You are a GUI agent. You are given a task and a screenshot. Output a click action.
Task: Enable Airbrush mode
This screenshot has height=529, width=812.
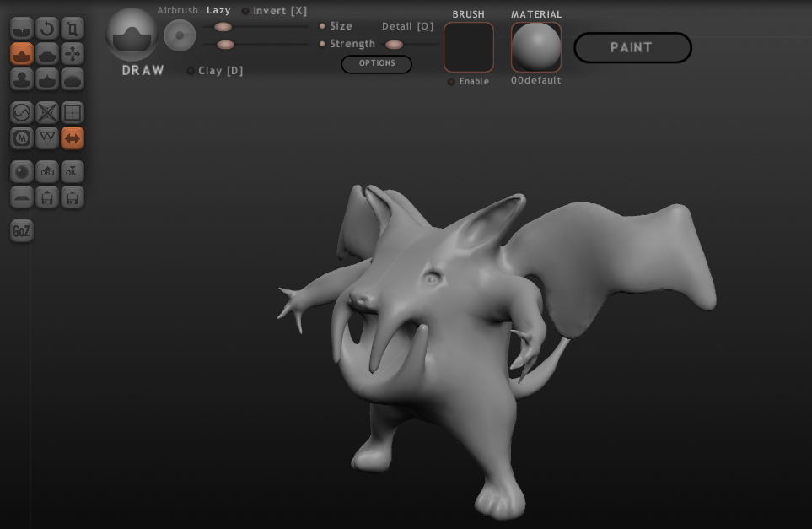tap(177, 10)
